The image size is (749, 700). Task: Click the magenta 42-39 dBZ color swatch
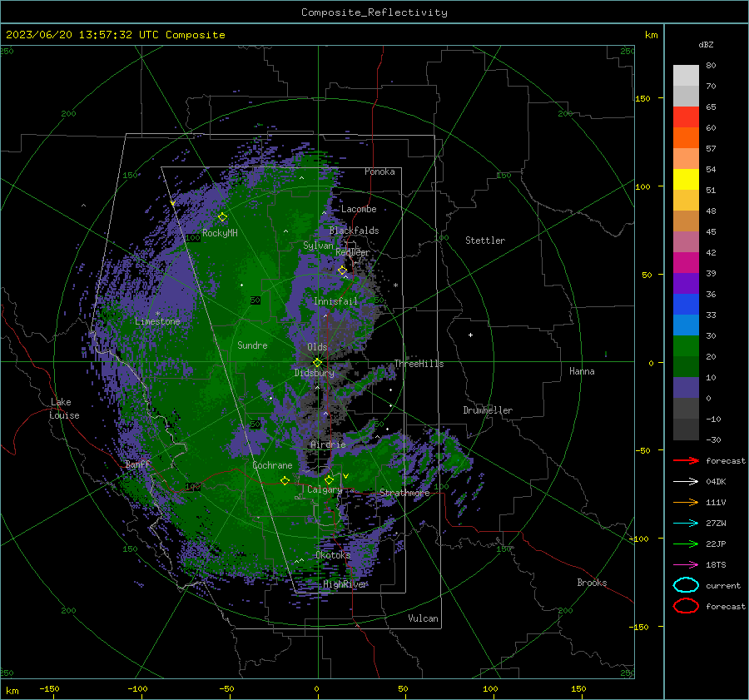click(x=686, y=263)
